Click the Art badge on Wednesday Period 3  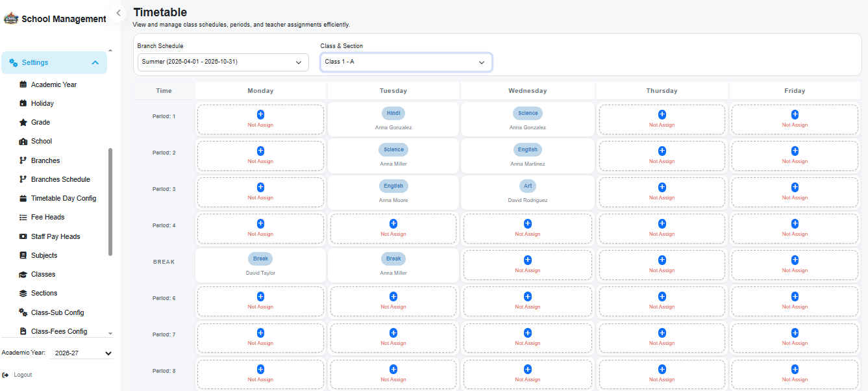[x=528, y=186]
